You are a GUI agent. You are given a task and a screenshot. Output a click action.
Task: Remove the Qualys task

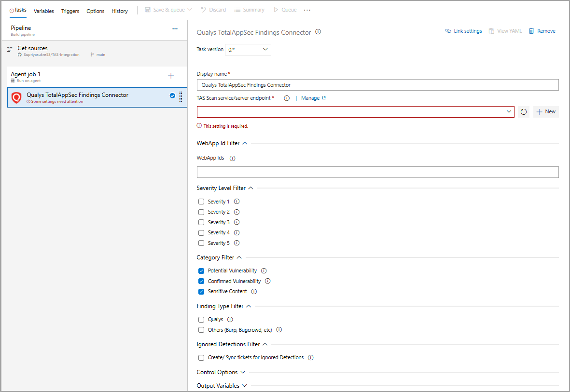click(x=542, y=31)
